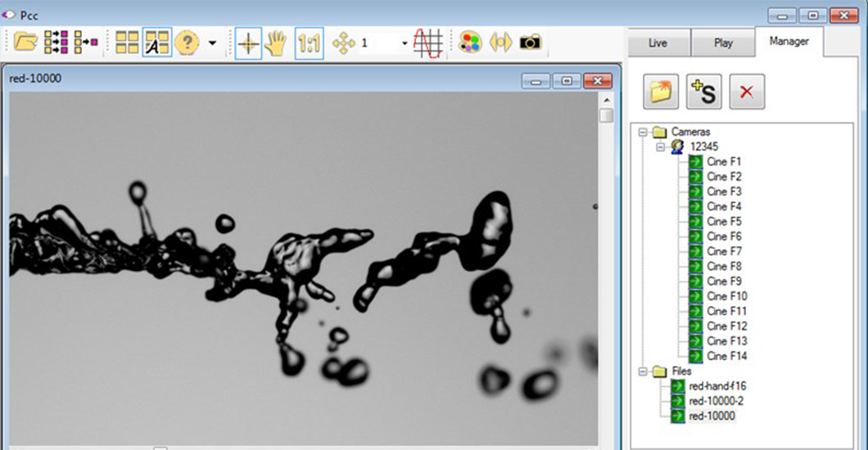This screenshot has width=868, height=450.
Task: Open the zoom factor dropdown arrow
Action: (405, 43)
